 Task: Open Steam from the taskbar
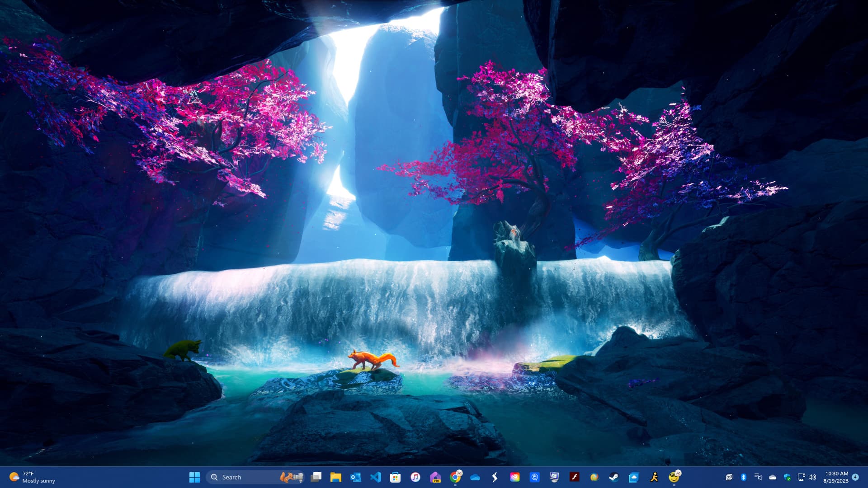click(x=614, y=477)
